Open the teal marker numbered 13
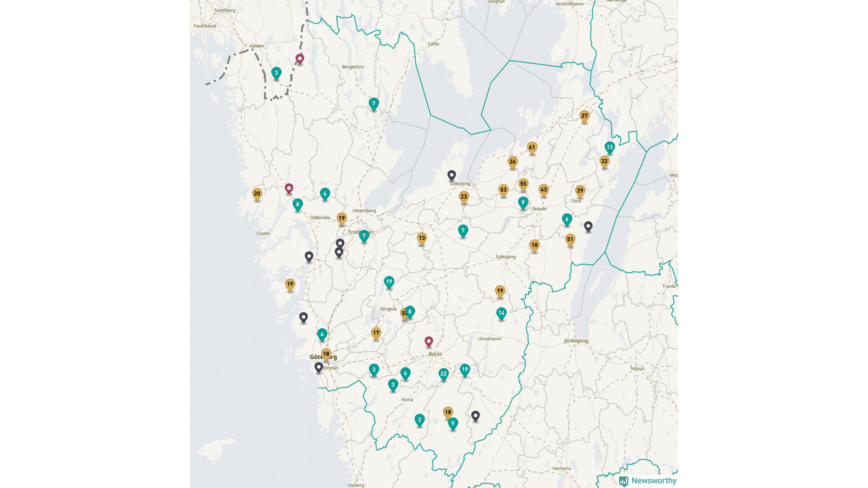 (610, 147)
